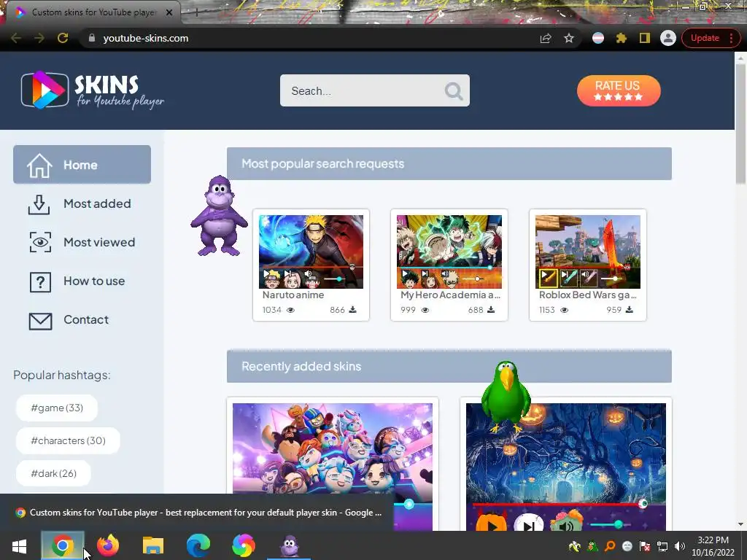Image resolution: width=747 pixels, height=560 pixels.
Task: Open Microsoft Edge from the taskbar
Action: 198,545
